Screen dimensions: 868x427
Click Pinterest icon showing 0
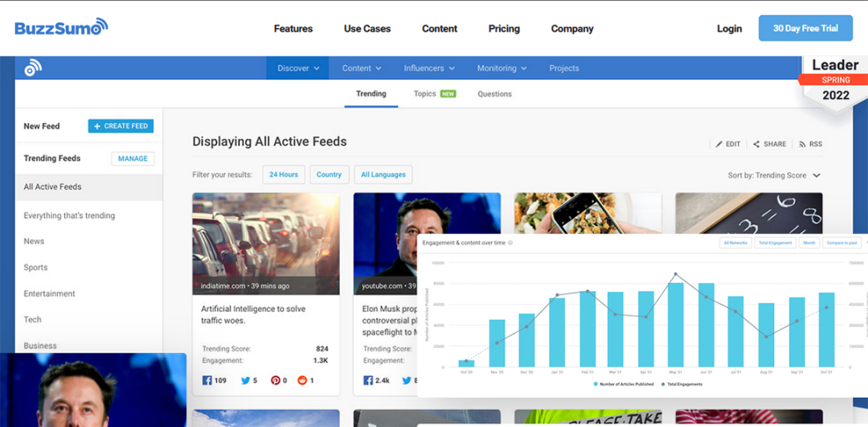click(276, 380)
